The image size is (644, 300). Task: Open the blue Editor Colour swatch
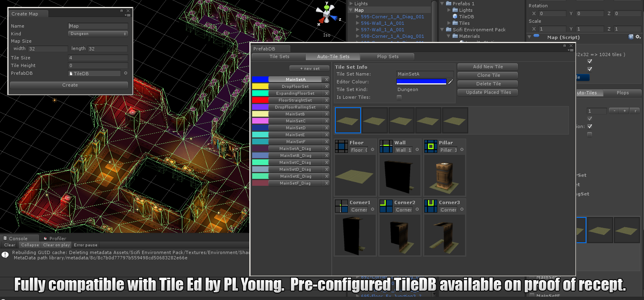click(x=421, y=82)
